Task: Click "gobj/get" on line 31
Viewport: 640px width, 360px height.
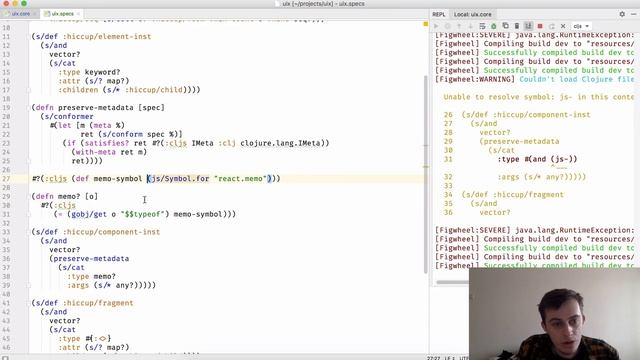Action: (89, 214)
